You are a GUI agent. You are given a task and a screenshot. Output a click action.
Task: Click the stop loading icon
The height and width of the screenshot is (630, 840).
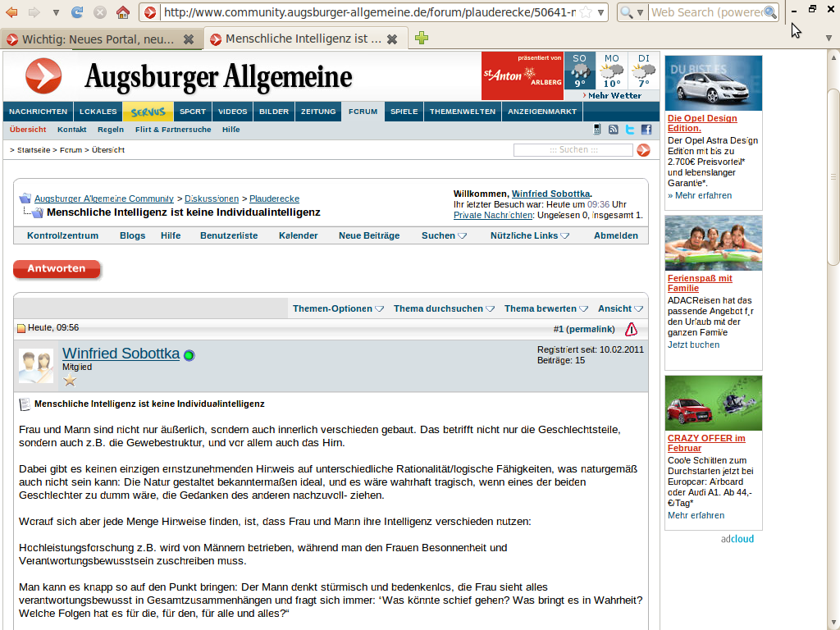click(x=100, y=11)
